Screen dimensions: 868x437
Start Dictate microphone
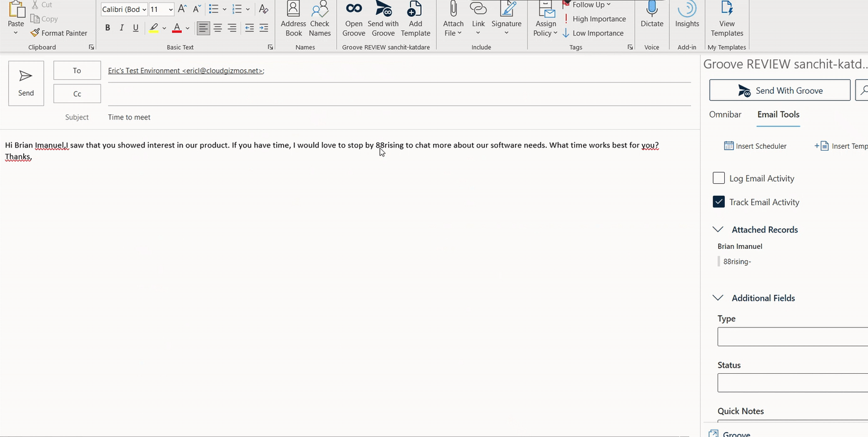pos(652,15)
